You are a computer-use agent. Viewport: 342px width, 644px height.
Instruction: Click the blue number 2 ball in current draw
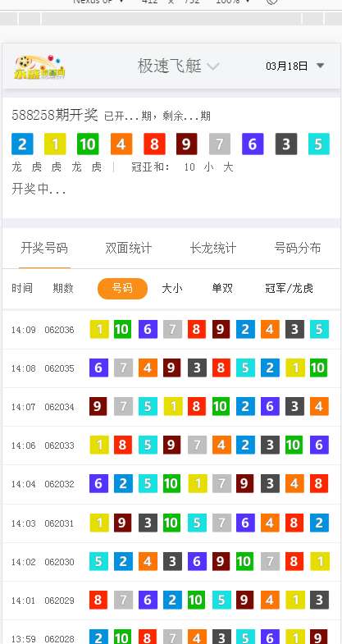[22, 144]
